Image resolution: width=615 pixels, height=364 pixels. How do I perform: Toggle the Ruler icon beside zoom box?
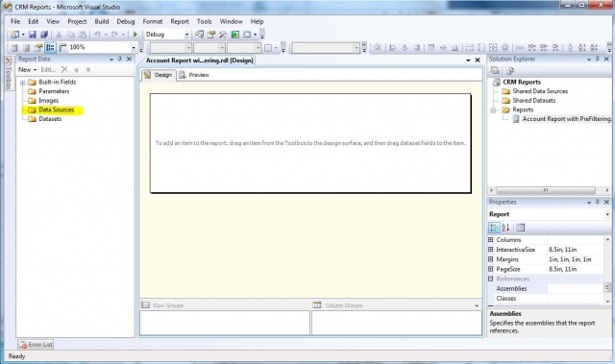point(62,47)
